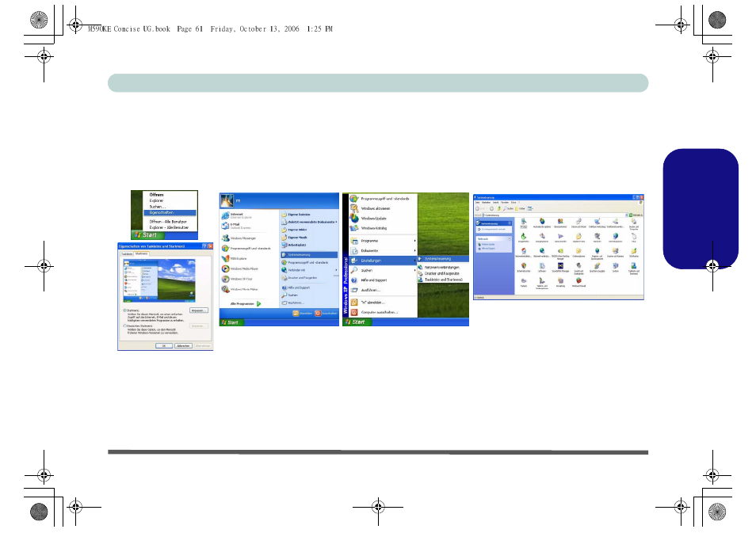Open Windows-Firewall icon in Systemsteuerung

pos(580,280)
